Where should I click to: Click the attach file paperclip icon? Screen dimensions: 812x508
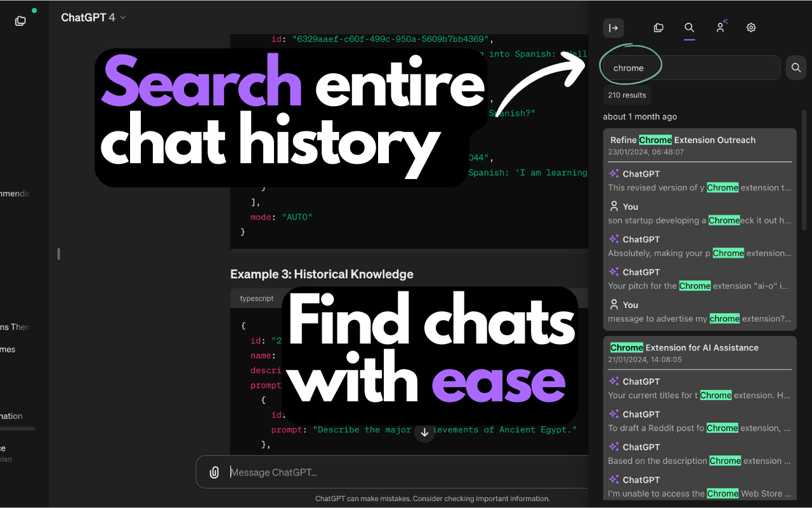[x=214, y=472]
